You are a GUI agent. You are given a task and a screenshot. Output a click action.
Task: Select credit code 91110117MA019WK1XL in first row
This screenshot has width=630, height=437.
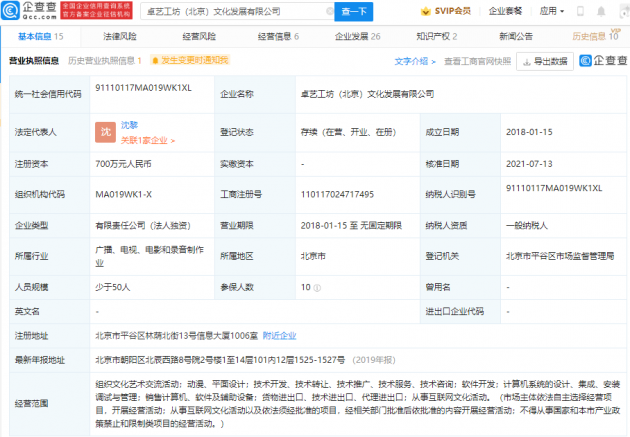coord(143,88)
